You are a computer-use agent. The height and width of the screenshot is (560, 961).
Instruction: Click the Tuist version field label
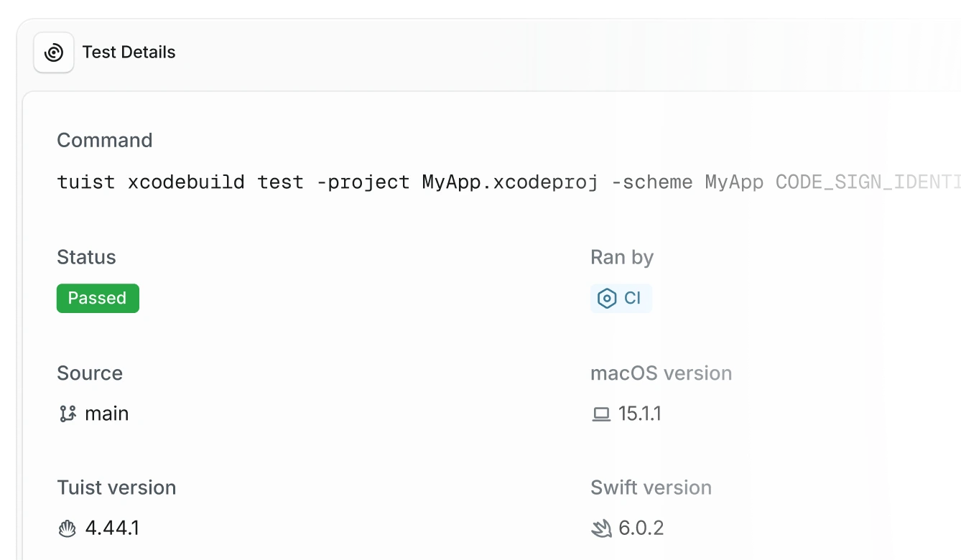[116, 487]
